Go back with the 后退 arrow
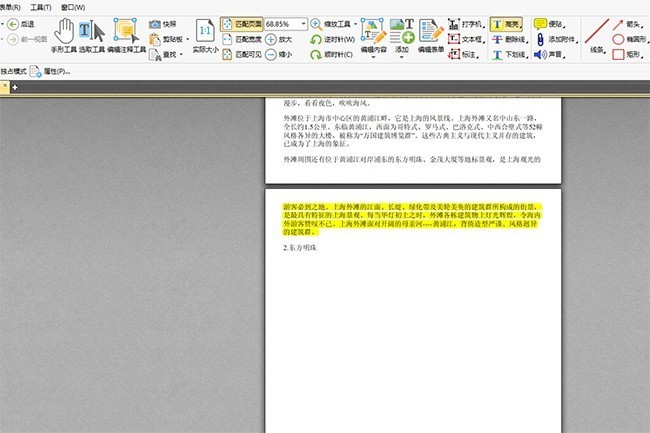 click(21, 24)
